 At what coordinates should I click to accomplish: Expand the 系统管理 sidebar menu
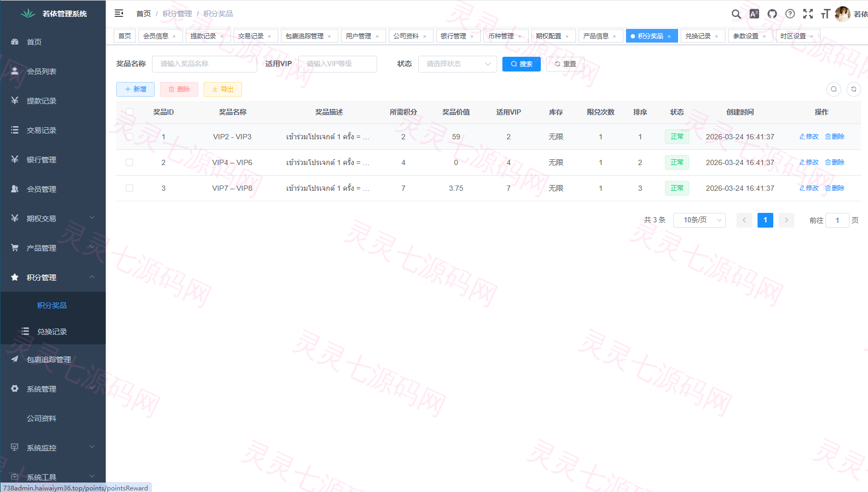tap(53, 389)
